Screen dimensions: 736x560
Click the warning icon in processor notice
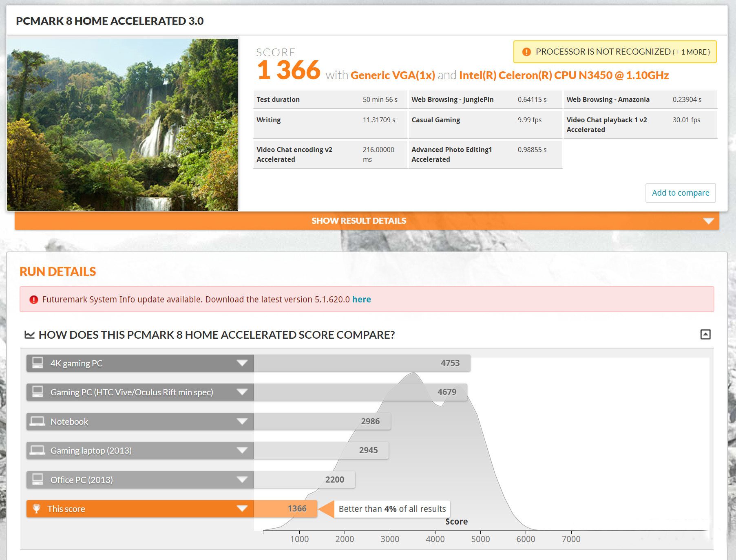(526, 52)
